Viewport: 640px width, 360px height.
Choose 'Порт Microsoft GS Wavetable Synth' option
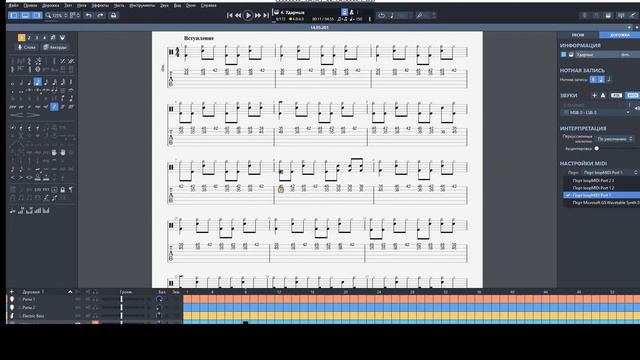(602, 203)
